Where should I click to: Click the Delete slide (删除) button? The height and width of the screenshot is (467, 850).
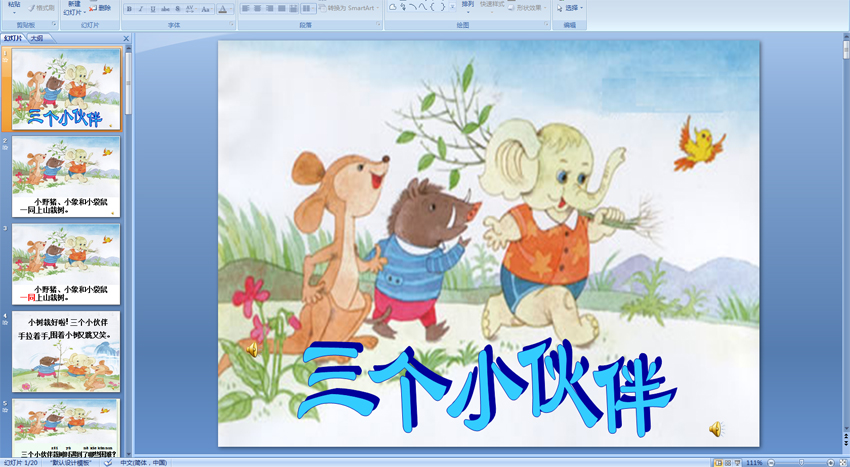pos(101,8)
